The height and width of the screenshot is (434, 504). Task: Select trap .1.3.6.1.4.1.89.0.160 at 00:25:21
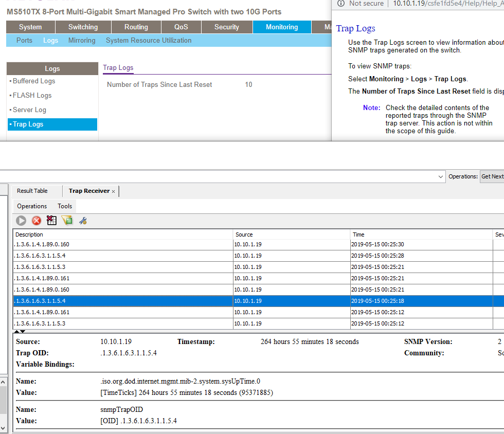258,290
